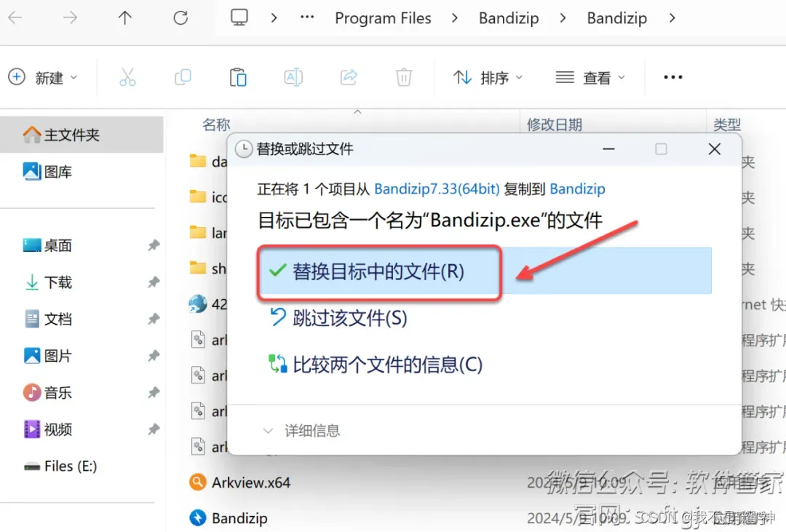Viewport: 786px width, 532px height.
Task: Unpin 下载 with its pin icon
Action: (154, 282)
